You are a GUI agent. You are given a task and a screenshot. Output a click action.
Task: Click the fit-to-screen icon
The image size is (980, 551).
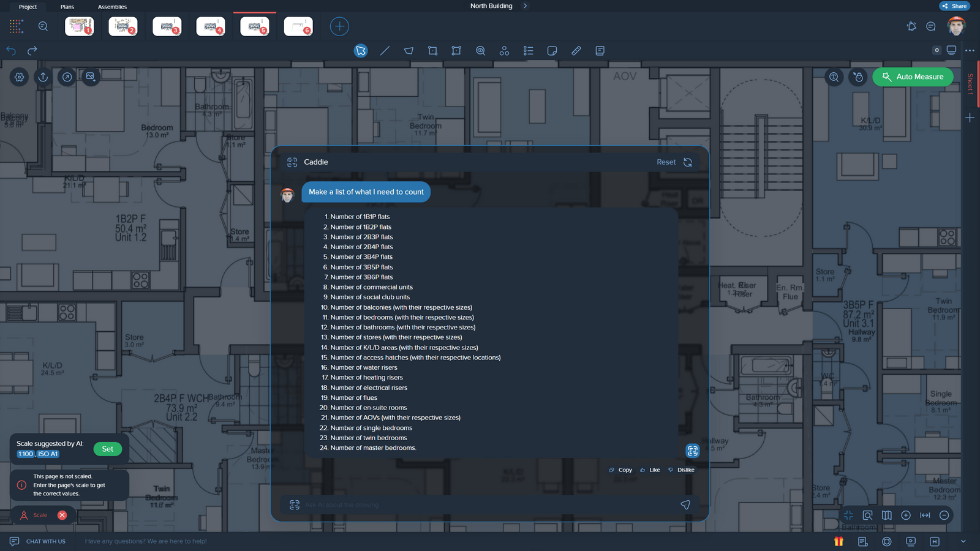(x=848, y=515)
